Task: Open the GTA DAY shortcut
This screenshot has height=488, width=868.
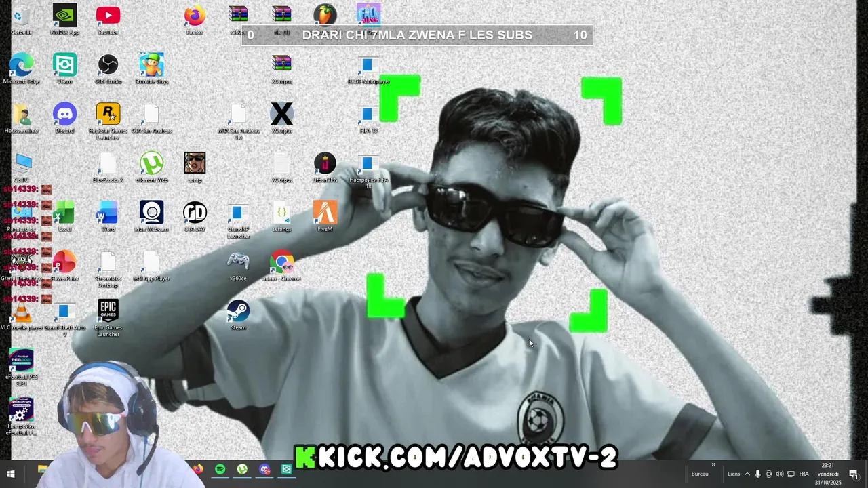Action: pyautogui.click(x=195, y=218)
